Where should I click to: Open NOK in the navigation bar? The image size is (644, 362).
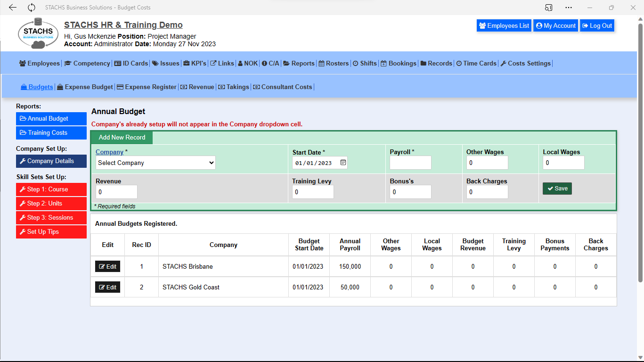(248, 63)
